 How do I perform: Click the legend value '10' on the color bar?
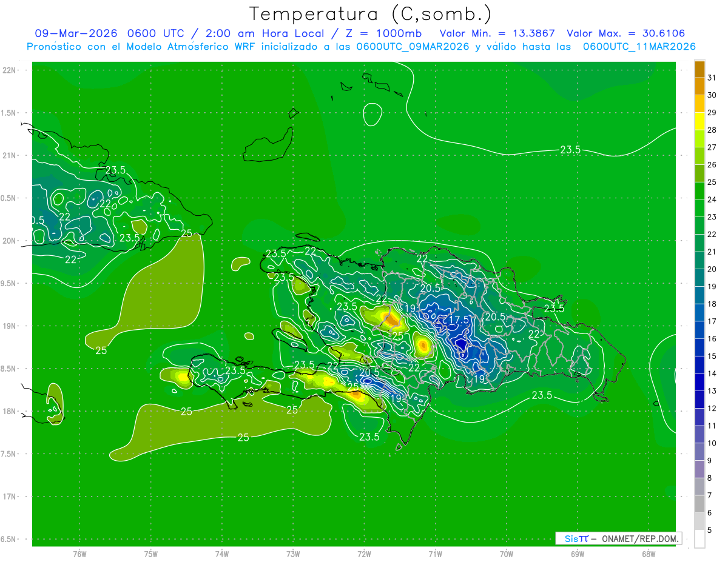[712, 443]
